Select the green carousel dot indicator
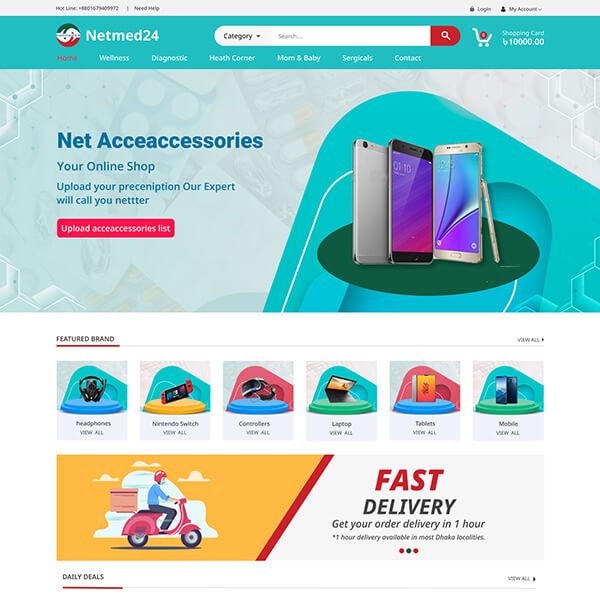 [409, 551]
